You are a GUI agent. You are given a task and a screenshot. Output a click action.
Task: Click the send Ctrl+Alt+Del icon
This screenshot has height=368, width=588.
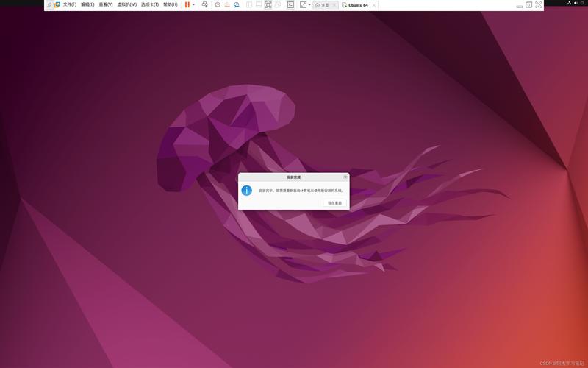(x=205, y=5)
